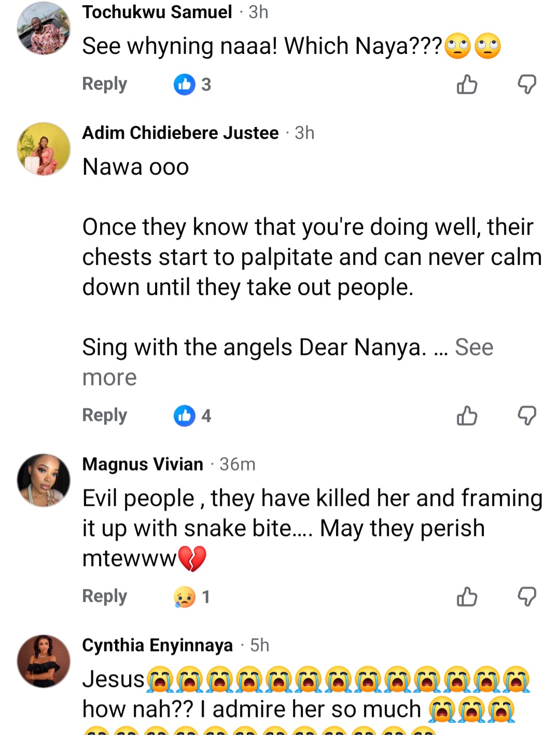
Task: Open Cynthia Enyinnaya's profile picture
Action: (44, 661)
